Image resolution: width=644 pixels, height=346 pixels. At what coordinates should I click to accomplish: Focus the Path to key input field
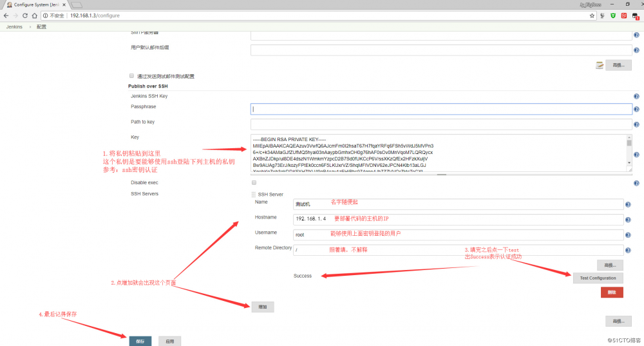[441, 124]
